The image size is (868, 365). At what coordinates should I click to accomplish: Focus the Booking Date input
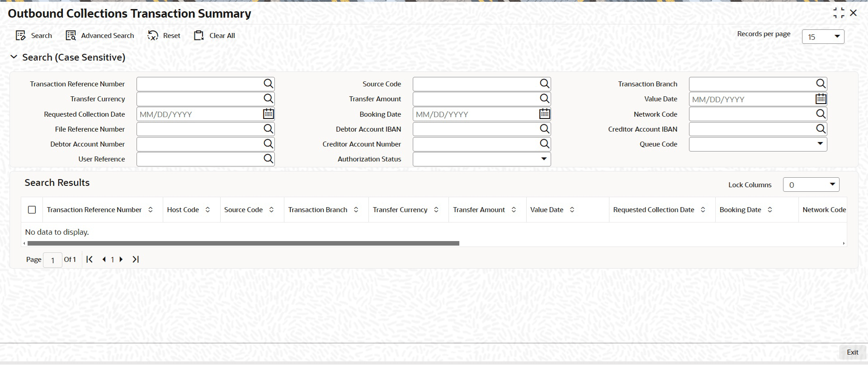click(x=476, y=114)
